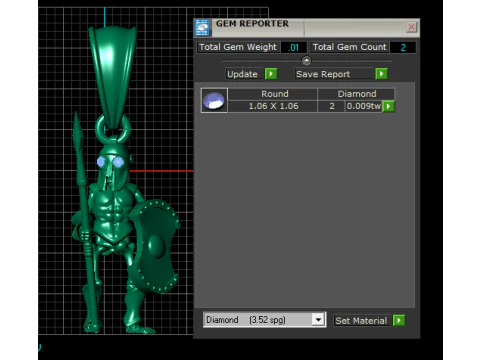The width and height of the screenshot is (480, 360).
Task: Click the Gem Reporter panel icon
Action: pos(202,27)
